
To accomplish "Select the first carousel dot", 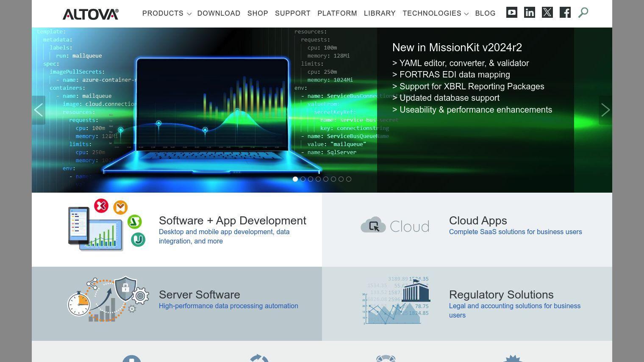I will point(295,179).
